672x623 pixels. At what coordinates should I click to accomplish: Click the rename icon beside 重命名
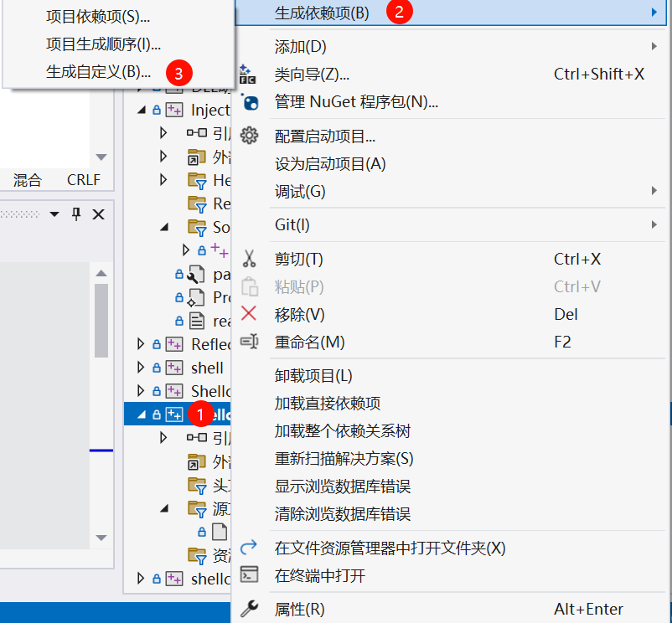[x=249, y=342]
